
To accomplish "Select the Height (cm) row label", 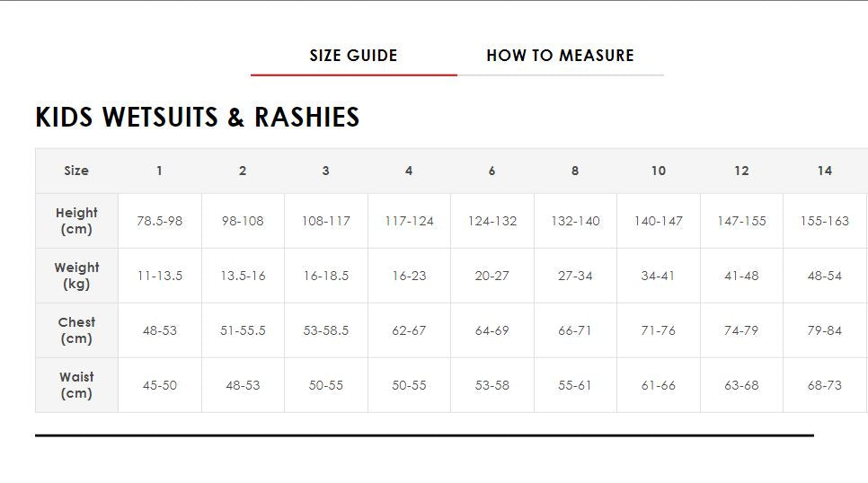I will coord(76,221).
